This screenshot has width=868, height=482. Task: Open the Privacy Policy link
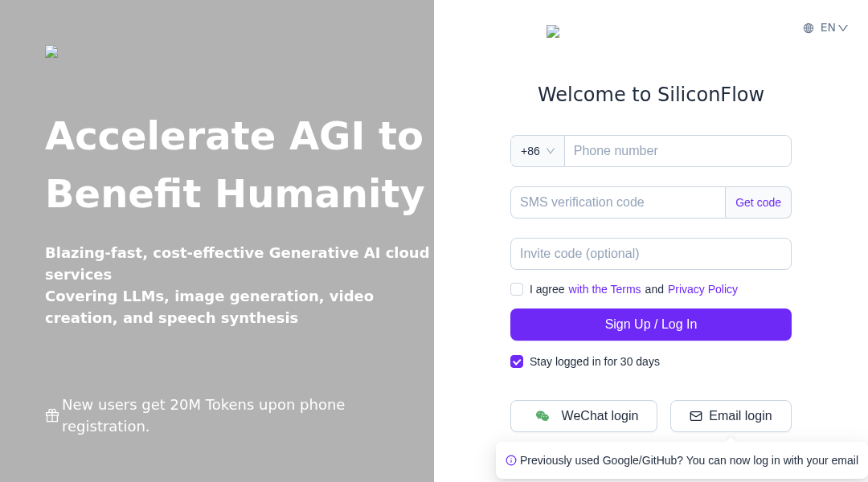(702, 289)
